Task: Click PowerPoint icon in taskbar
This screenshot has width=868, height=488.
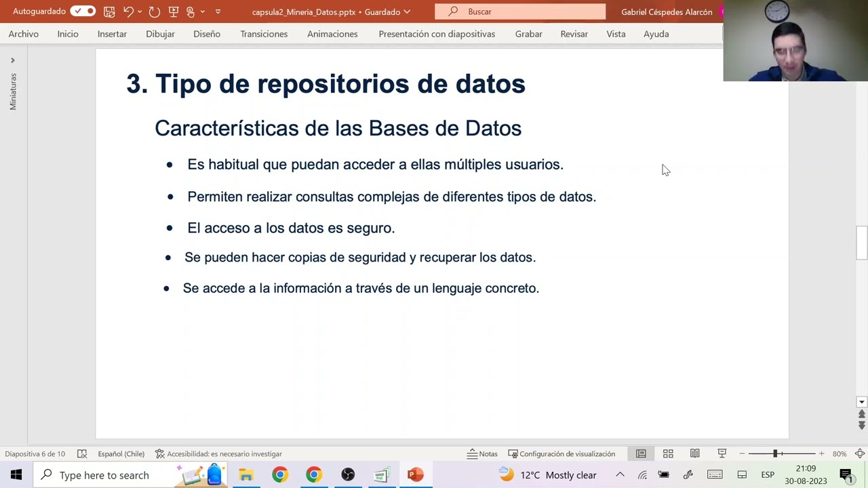Action: coord(416,475)
